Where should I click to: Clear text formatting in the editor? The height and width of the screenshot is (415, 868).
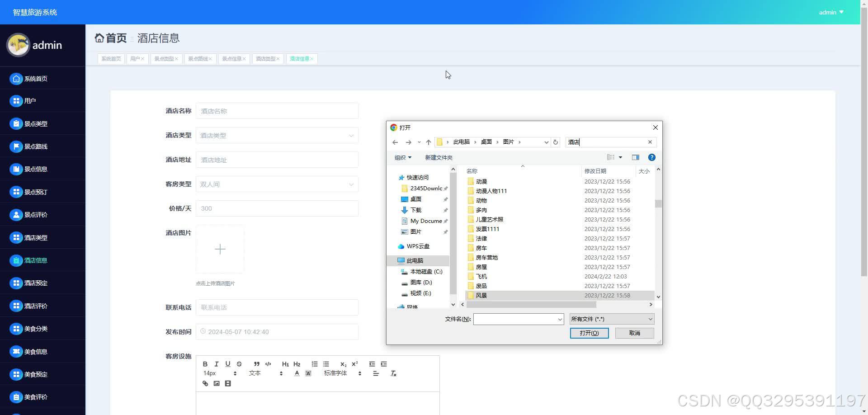coord(393,373)
